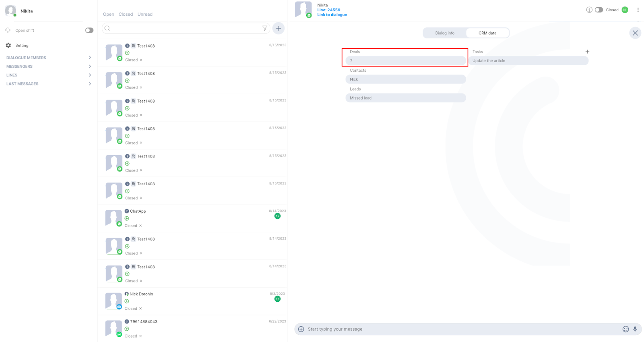This screenshot has height=342, width=644.
Task: Click the headset icon beside Open shift
Action: (8, 30)
